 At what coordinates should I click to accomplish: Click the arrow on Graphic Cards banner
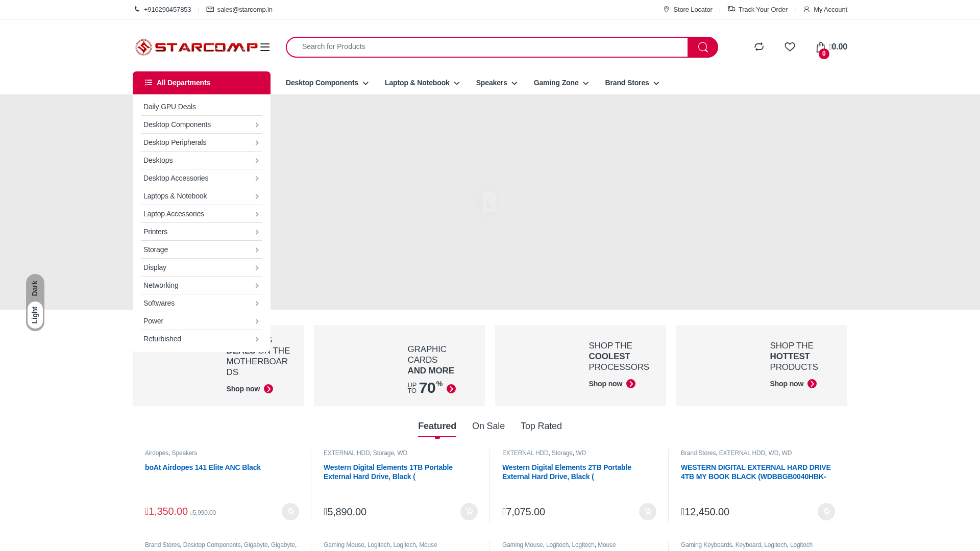(x=451, y=389)
